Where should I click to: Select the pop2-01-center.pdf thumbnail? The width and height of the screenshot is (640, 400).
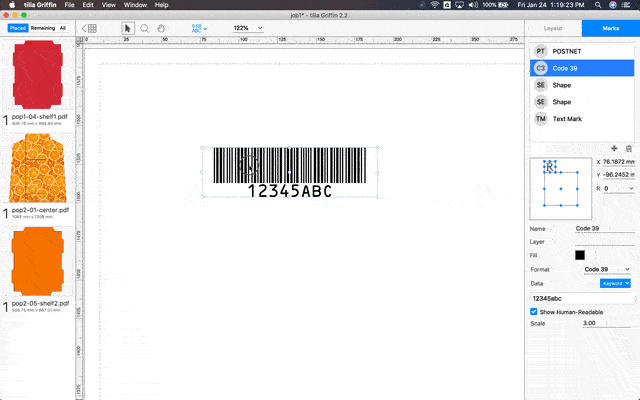pos(38,168)
